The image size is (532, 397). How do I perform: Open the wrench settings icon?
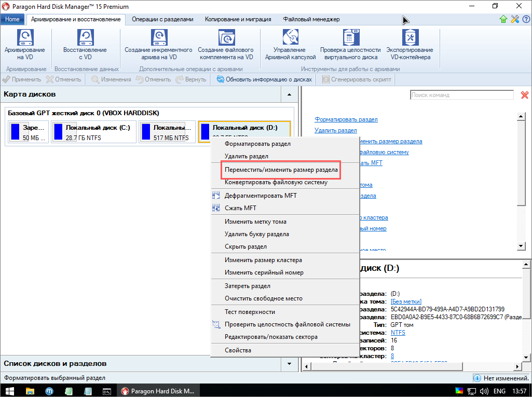tap(515, 19)
